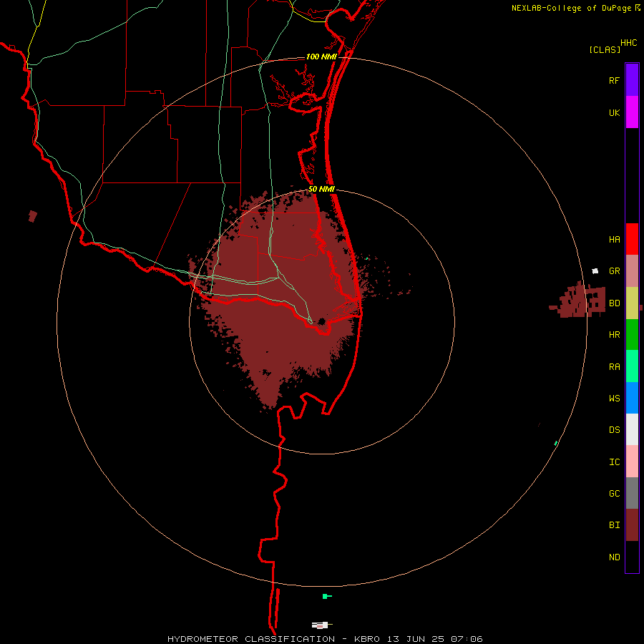Pick the light green RA legend swatch
Screen dimensions: 644x644
(x=632, y=366)
